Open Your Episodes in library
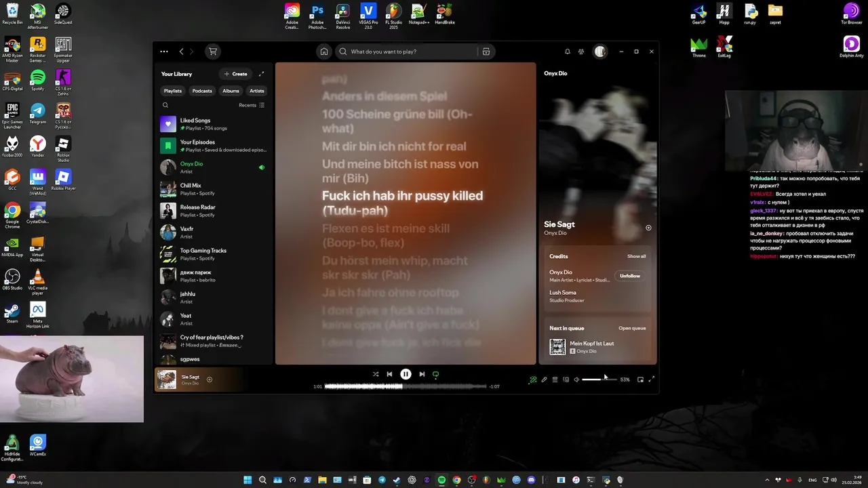Viewport: 868px width, 488px height. (x=212, y=146)
